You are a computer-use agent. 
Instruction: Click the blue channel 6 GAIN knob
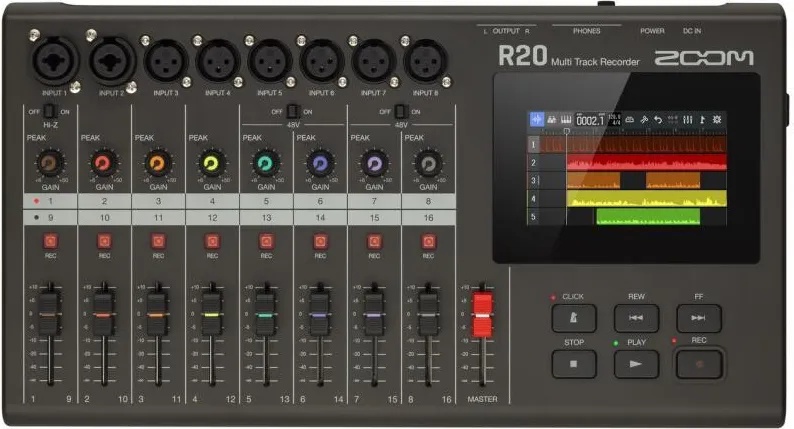320,163
